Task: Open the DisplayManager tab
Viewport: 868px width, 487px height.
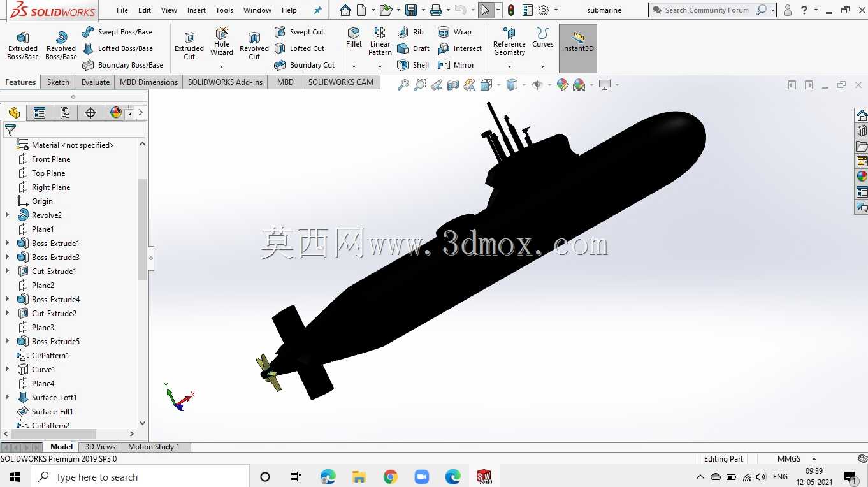Action: 115,113
